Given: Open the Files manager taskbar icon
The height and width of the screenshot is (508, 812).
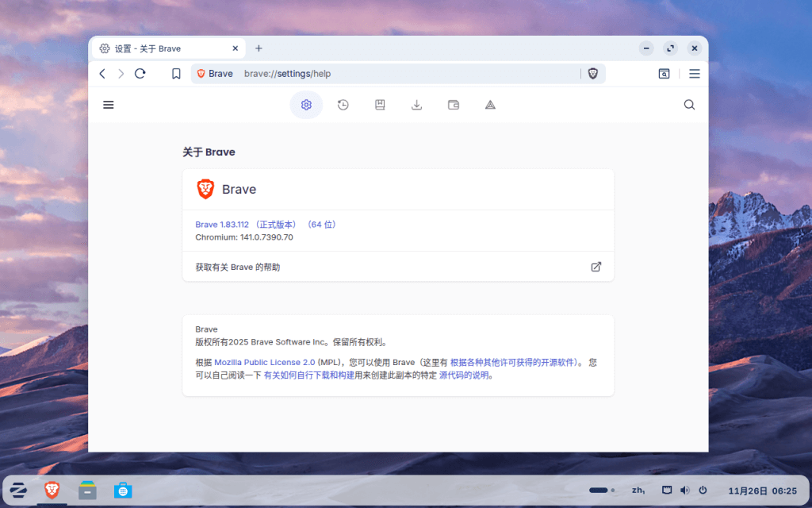Looking at the screenshot, I should (87, 490).
